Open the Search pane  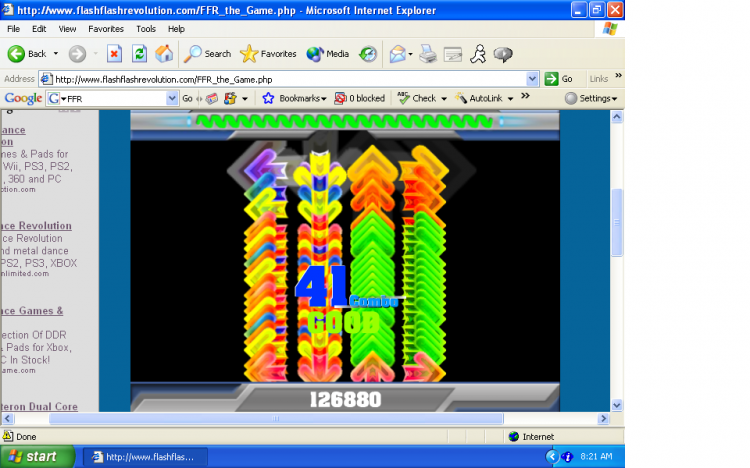(207, 54)
